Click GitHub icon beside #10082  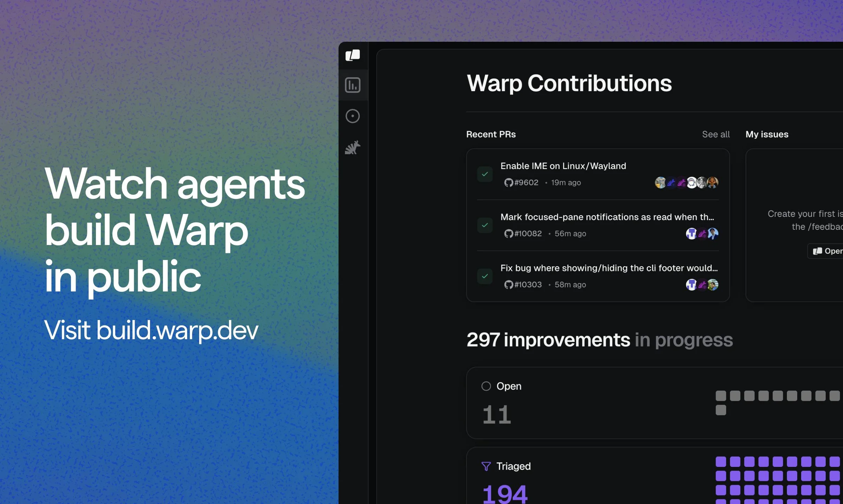[508, 234]
